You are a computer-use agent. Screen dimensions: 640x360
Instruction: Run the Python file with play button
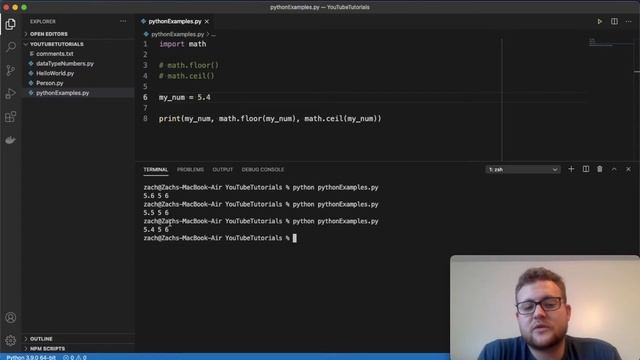(600, 21)
